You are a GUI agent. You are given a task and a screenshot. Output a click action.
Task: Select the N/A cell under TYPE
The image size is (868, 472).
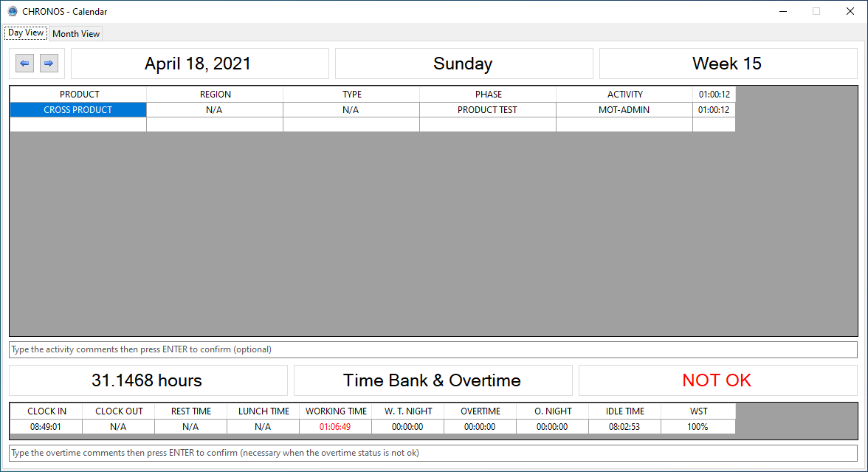(351, 109)
